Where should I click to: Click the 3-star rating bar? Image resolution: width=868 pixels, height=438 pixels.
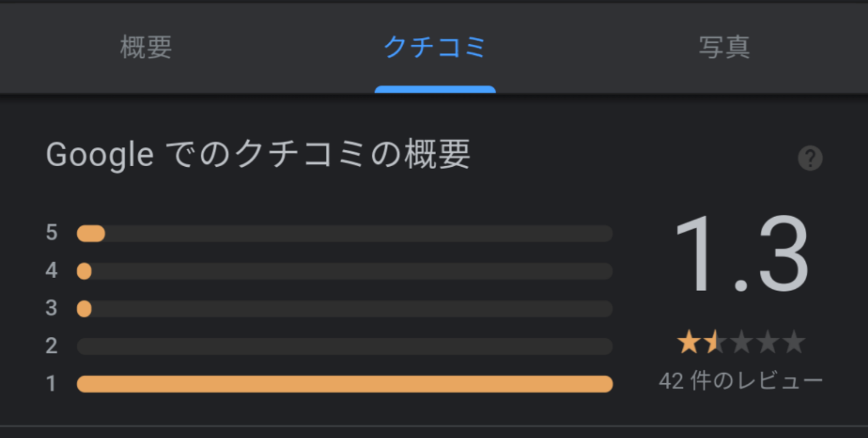[344, 309]
